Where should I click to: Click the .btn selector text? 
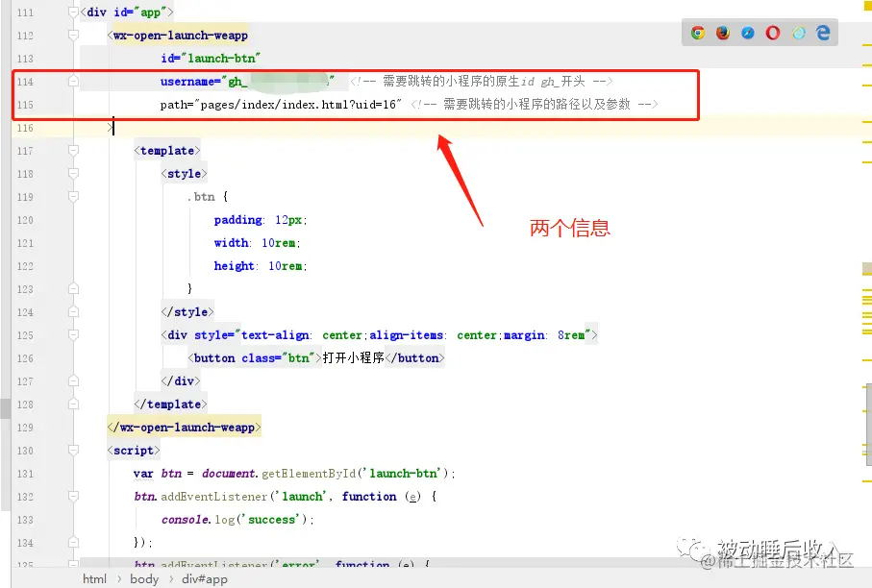click(201, 197)
